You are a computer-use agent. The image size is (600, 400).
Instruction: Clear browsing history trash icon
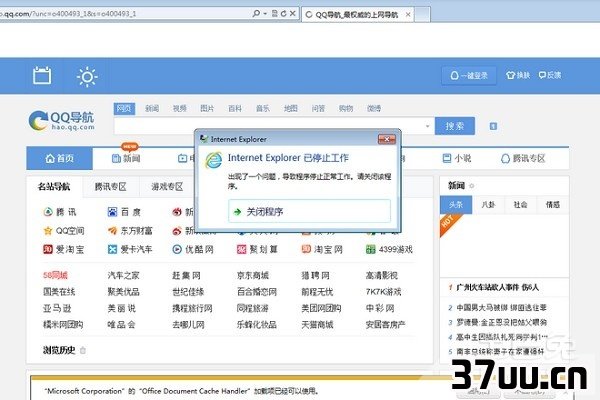tap(83, 350)
